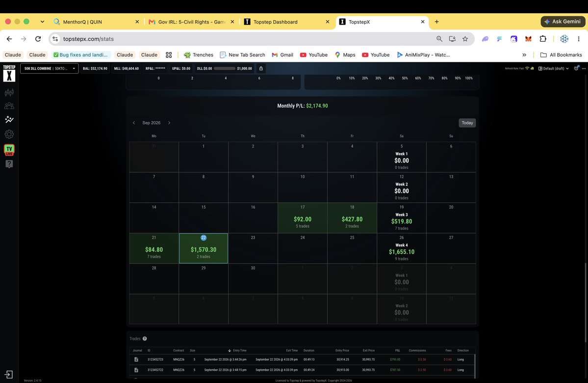Switch to Topstep Dashboard tab
This screenshot has width=588, height=383.
(286, 22)
